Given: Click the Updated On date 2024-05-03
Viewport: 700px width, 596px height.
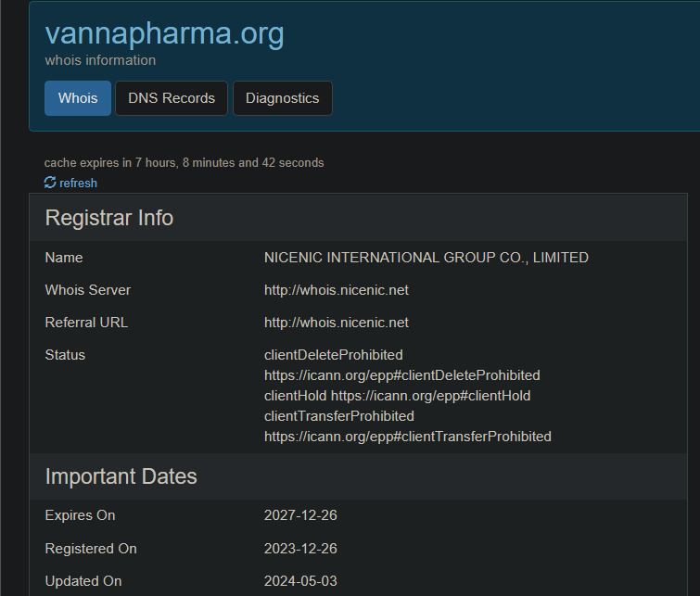Looking at the screenshot, I should click(x=300, y=581).
